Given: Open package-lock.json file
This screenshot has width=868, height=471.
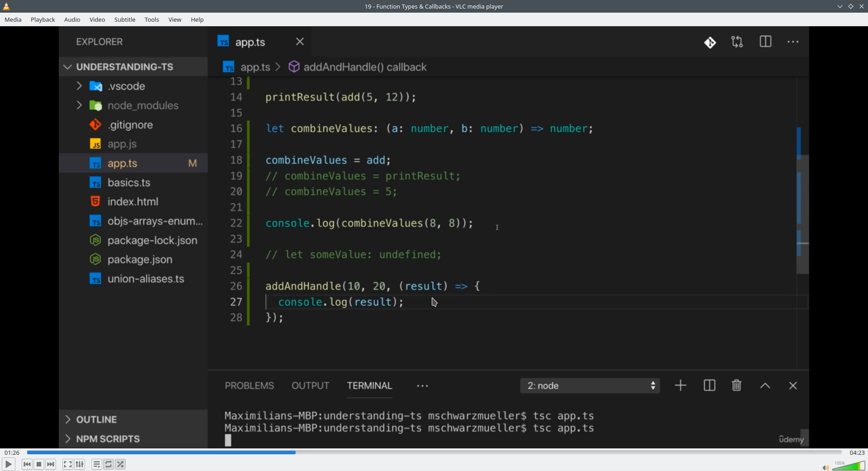Looking at the screenshot, I should 133,240.
